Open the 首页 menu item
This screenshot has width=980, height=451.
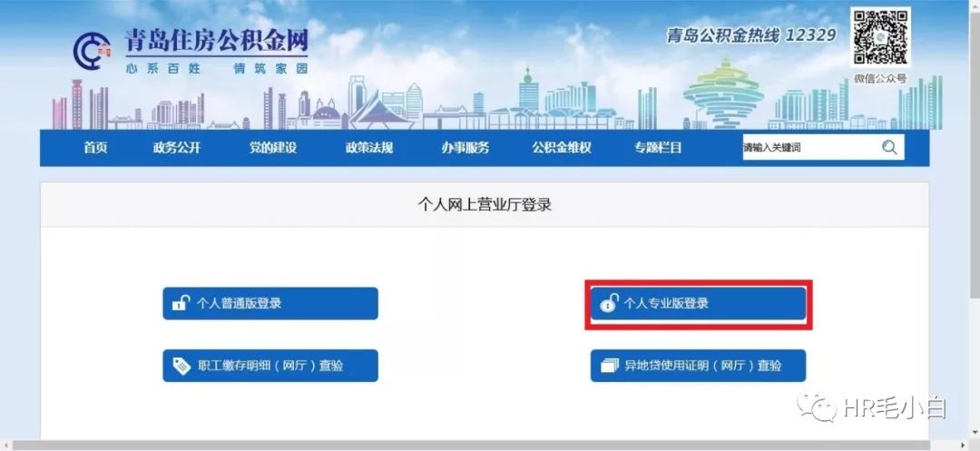point(95,148)
